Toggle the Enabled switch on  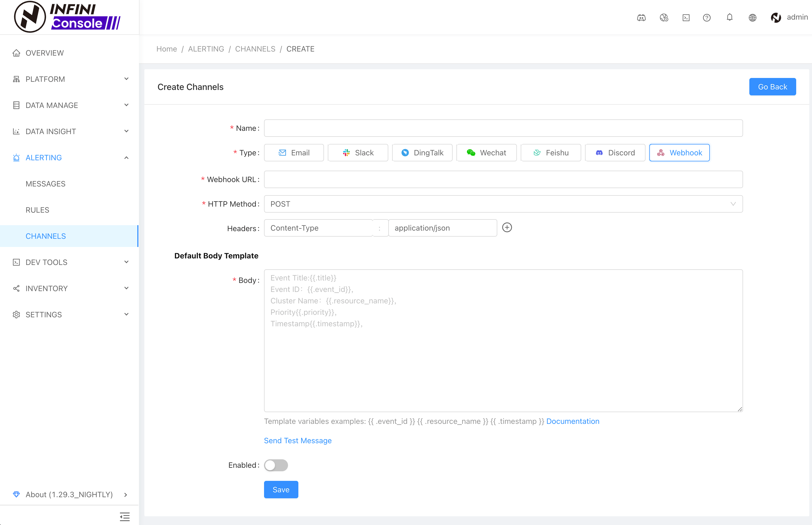(x=276, y=465)
